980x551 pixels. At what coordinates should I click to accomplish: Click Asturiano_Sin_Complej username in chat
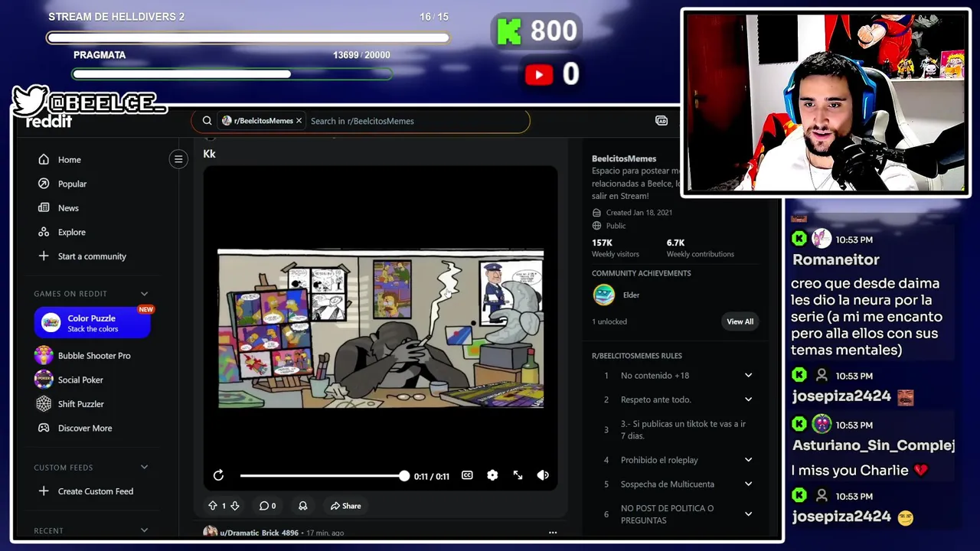tap(874, 445)
